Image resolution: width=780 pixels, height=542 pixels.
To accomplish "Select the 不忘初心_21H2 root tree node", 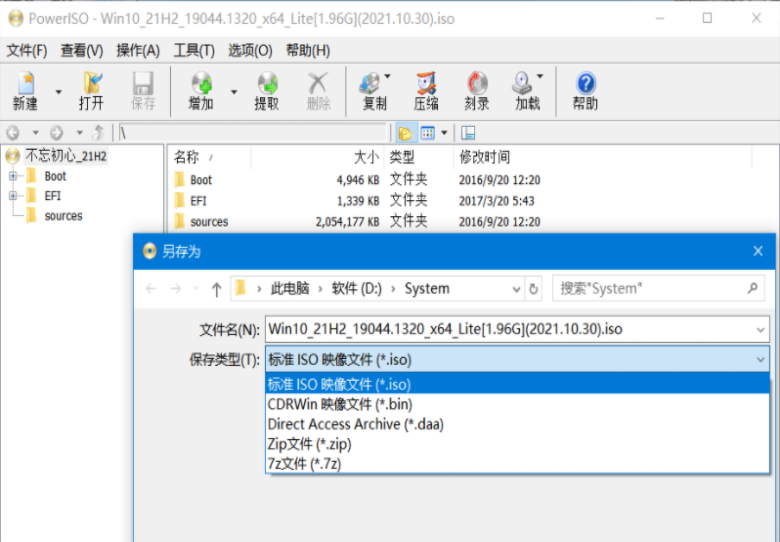I will 66,156.
